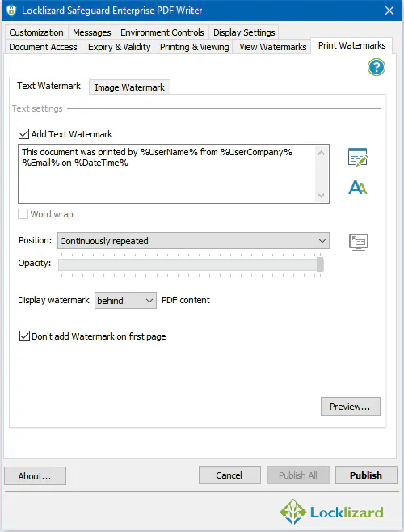Viewport: 404px width, 532px height.
Task: Toggle Don't add Watermark on first page
Action: click(24, 336)
